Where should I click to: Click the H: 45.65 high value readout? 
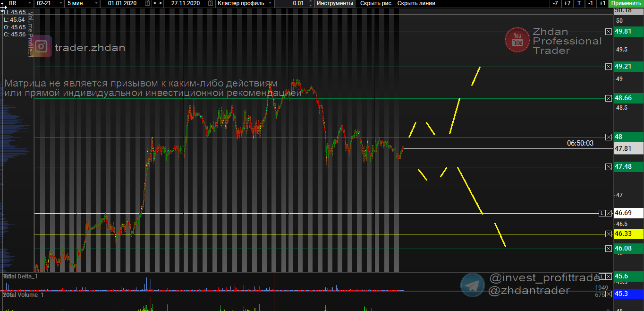[15, 12]
